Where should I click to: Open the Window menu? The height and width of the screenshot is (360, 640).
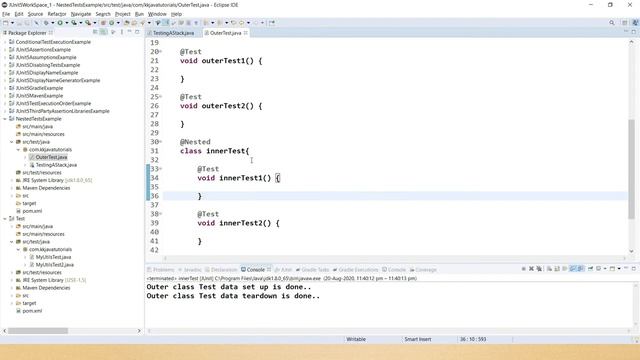(x=157, y=14)
